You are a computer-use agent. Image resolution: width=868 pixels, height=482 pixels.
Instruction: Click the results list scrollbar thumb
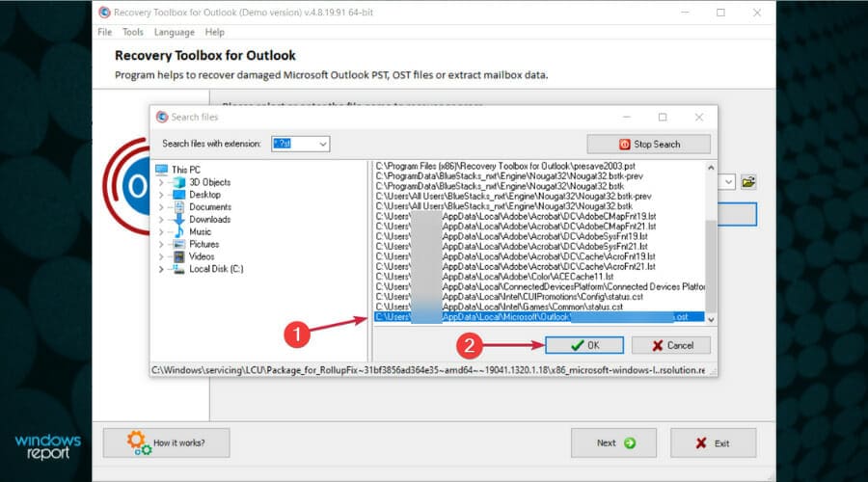pyautogui.click(x=711, y=266)
